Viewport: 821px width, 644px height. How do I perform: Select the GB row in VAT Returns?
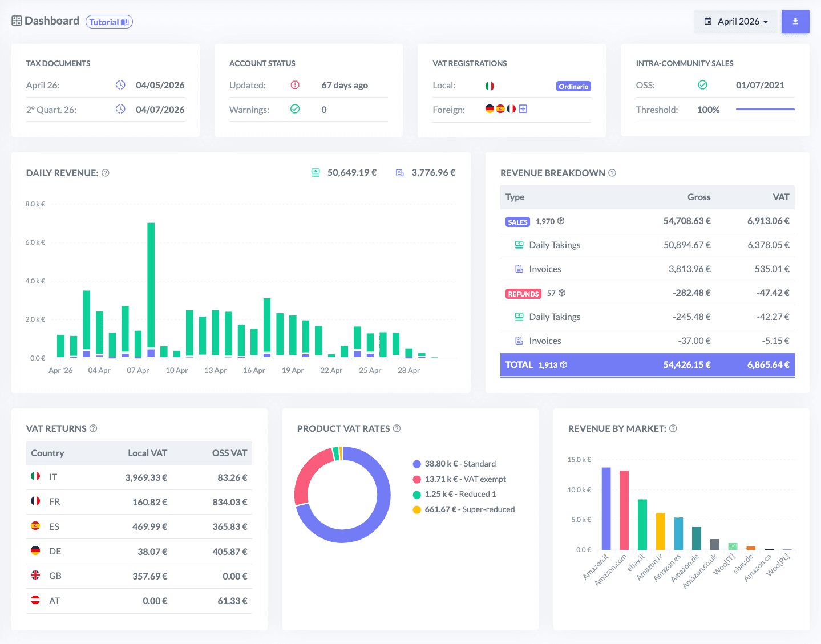(139, 576)
